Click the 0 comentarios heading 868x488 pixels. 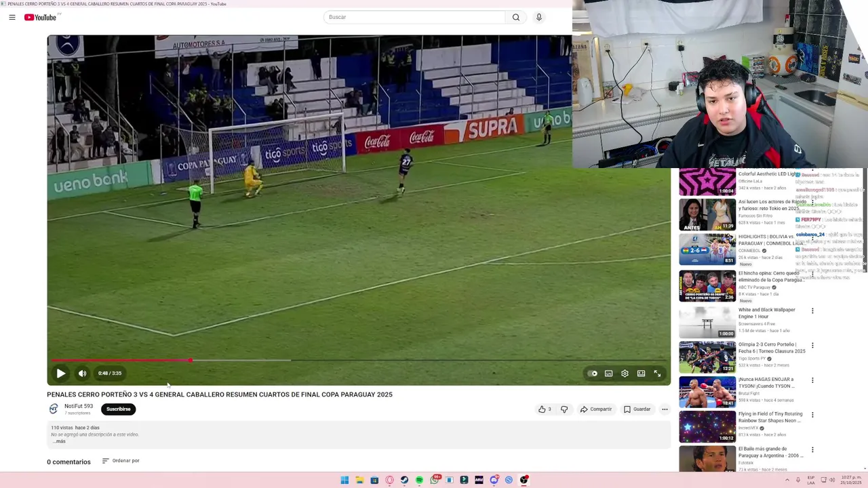[68, 462]
